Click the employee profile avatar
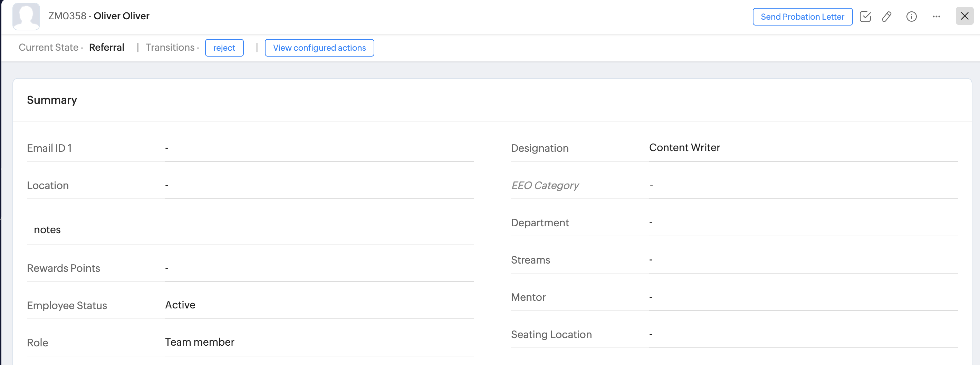 [x=26, y=16]
